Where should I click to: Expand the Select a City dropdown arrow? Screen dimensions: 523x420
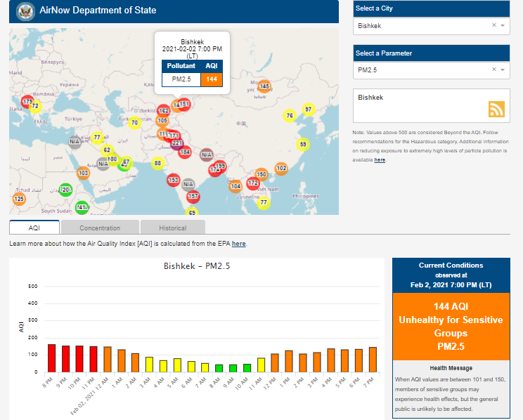tap(503, 25)
